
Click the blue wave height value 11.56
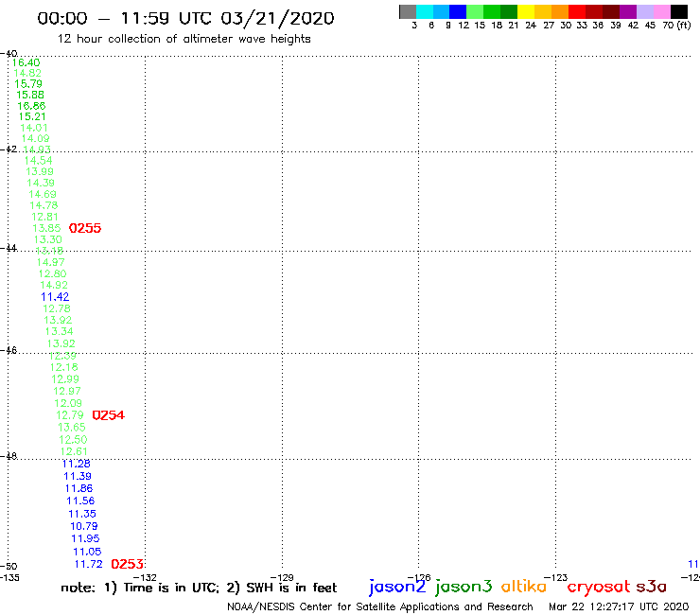point(80,501)
